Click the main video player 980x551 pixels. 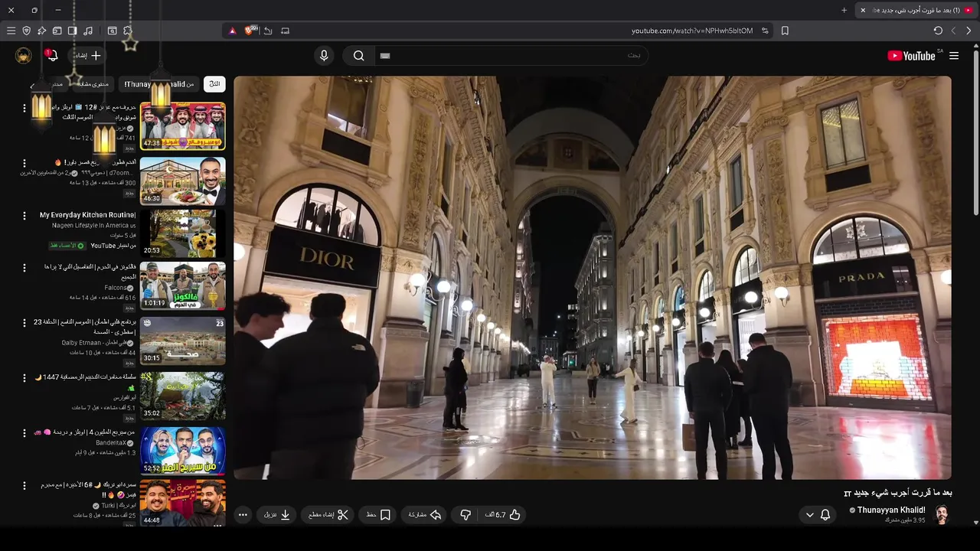point(593,278)
